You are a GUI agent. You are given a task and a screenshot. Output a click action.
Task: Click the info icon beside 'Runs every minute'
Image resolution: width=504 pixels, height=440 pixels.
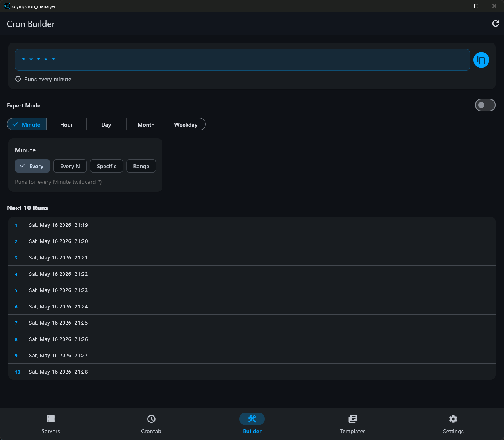click(x=18, y=79)
